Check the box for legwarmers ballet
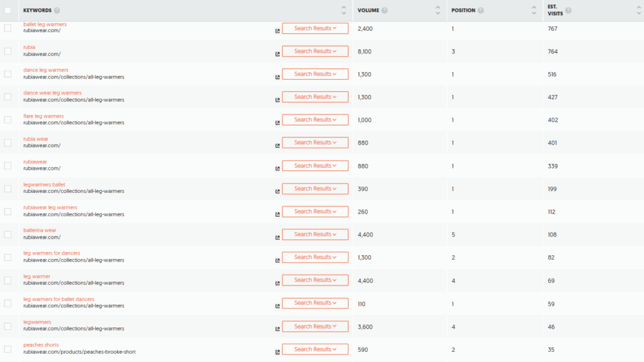644x362 pixels. coord(8,189)
